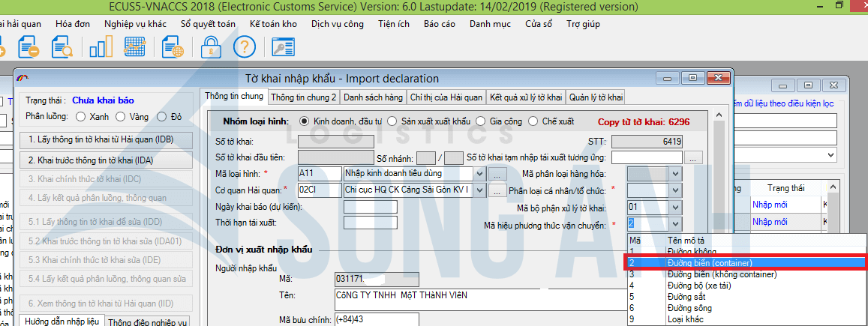Expand the Mã loại hình description dropdown
The width and height of the screenshot is (868, 326).
(479, 173)
